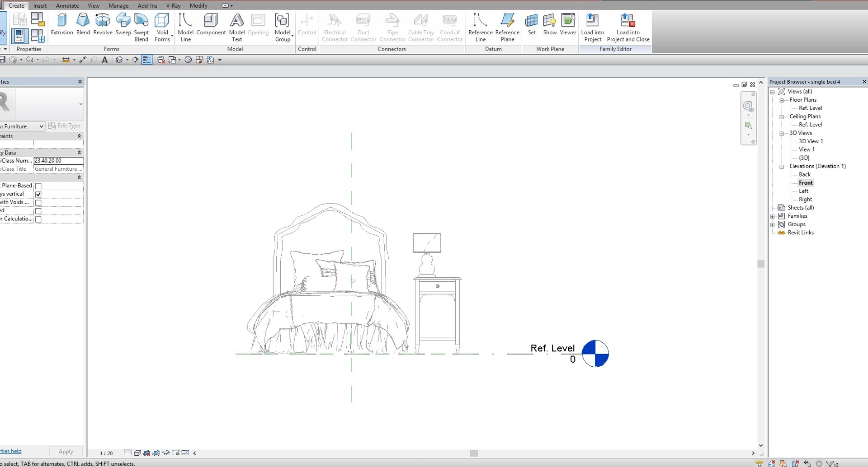The height and width of the screenshot is (467, 868).
Task: Click the vertical scrollbar thumb
Action: [761, 263]
